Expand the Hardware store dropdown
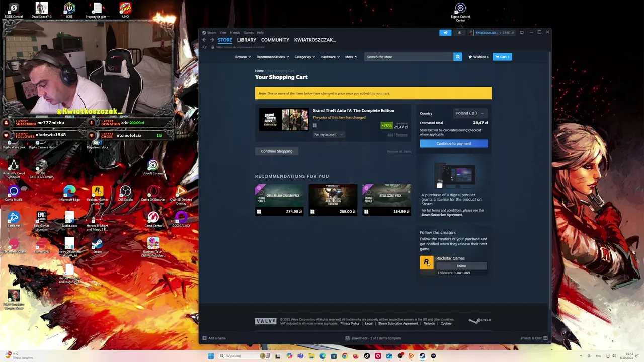 pos(330,57)
